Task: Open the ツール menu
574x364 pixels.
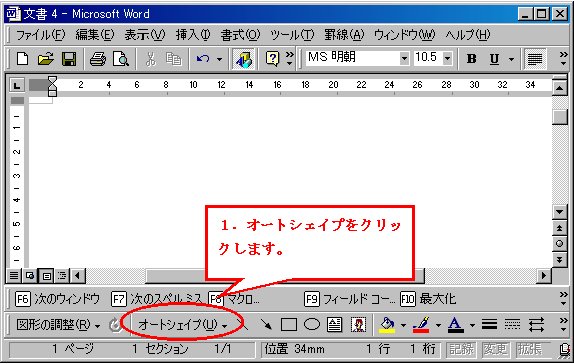Action: point(292,35)
